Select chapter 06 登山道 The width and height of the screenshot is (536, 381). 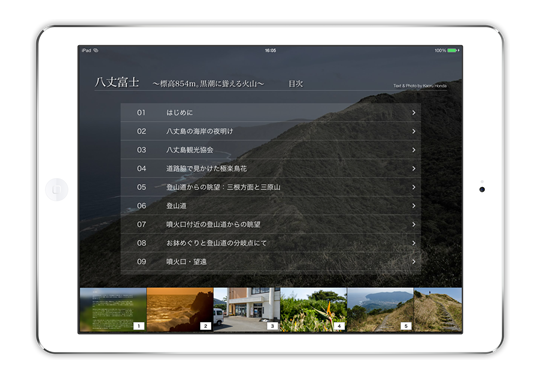270,206
